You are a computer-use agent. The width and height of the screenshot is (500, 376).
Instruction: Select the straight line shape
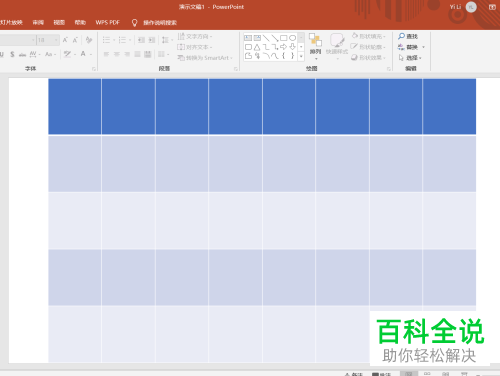tap(266, 38)
